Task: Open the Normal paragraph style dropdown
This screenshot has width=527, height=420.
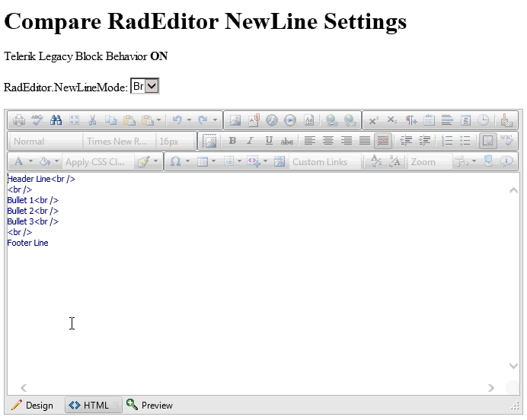Action: 46,142
